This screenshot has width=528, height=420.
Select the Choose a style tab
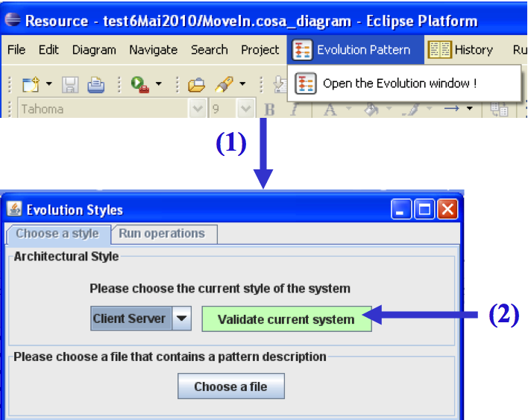pyautogui.click(x=57, y=233)
